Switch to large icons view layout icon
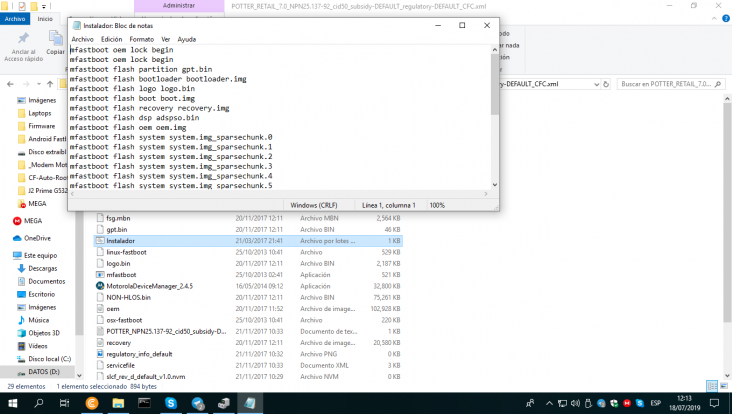 724,386
